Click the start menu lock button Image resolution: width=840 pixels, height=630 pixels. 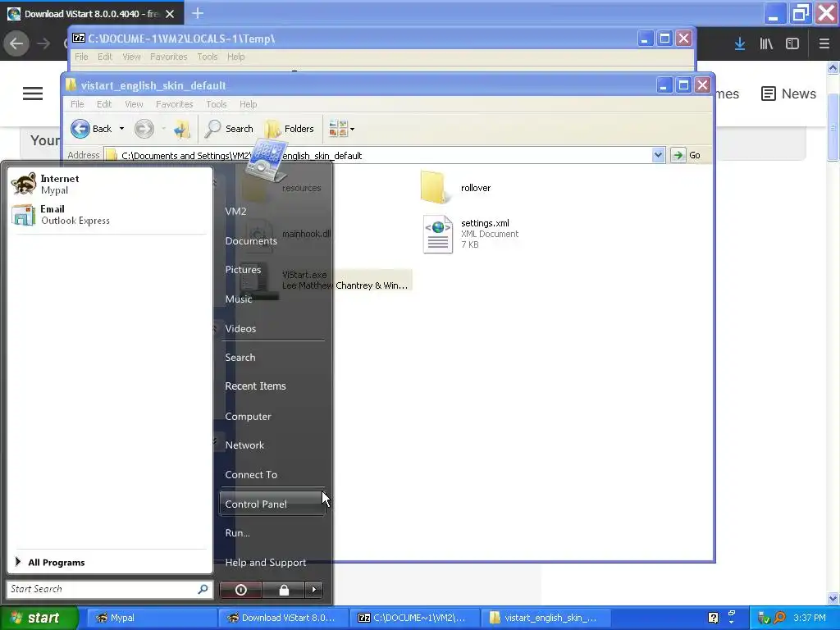pos(283,590)
